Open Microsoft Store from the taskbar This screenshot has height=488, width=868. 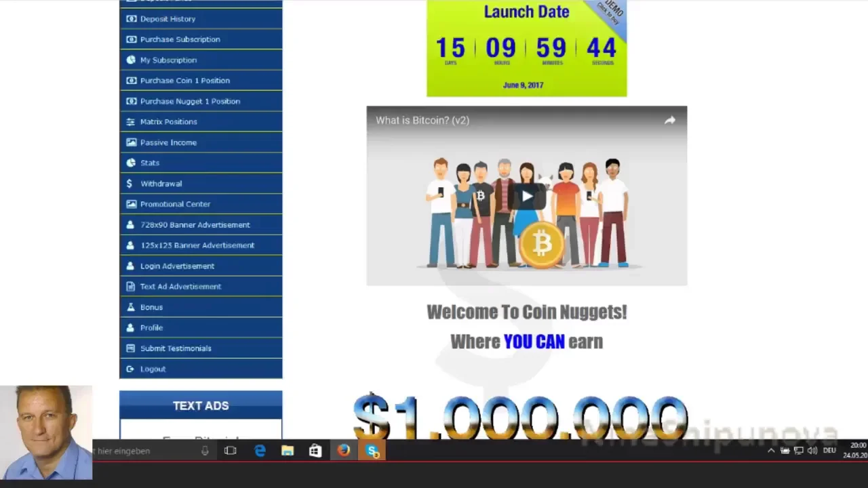pyautogui.click(x=315, y=451)
